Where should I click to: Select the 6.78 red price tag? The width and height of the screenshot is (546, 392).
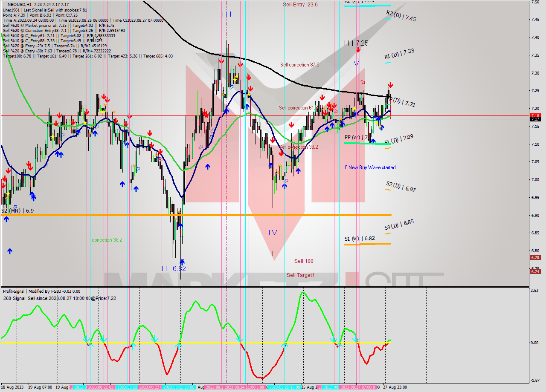pyautogui.click(x=535, y=257)
